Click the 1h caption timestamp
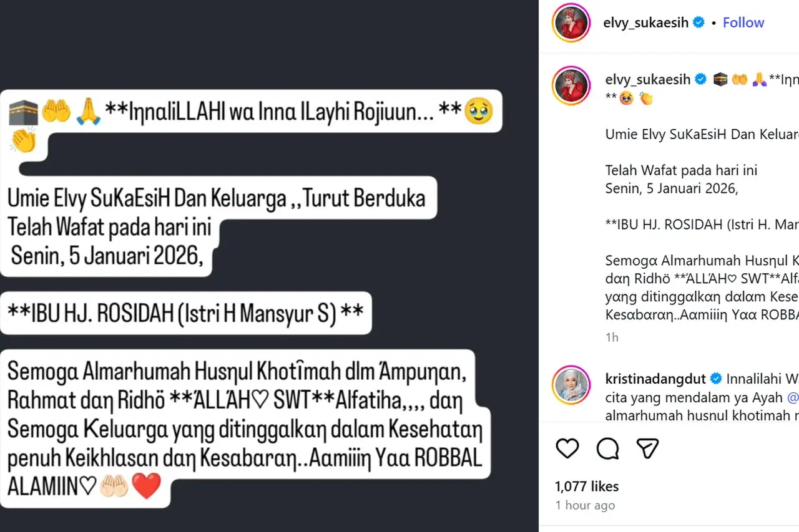This screenshot has height=532, width=799. pos(612,337)
